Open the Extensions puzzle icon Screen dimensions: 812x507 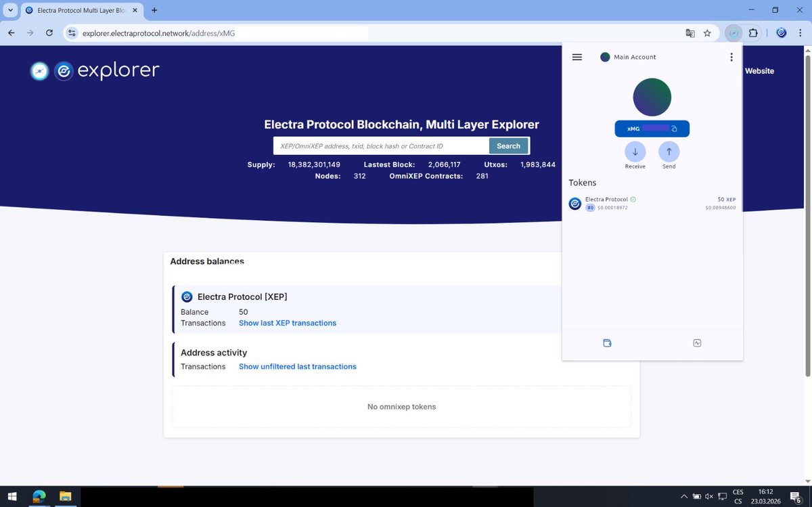tap(754, 32)
